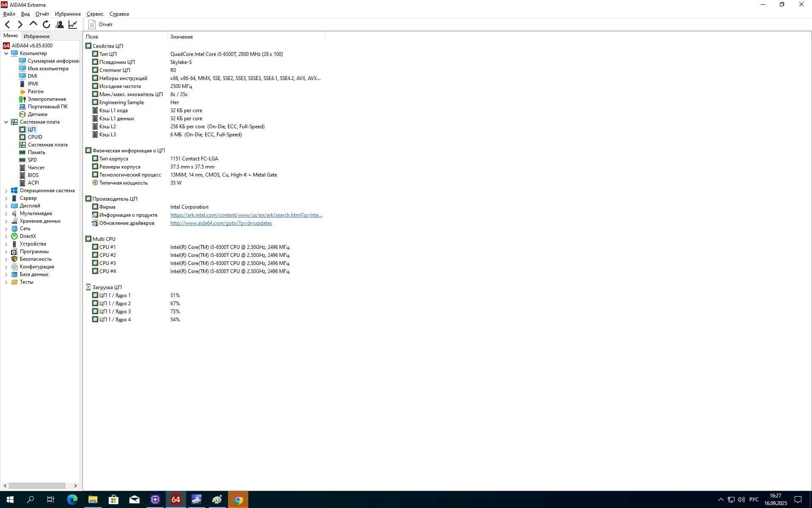Click the Значение column header
812x508 pixels.
click(x=246, y=37)
